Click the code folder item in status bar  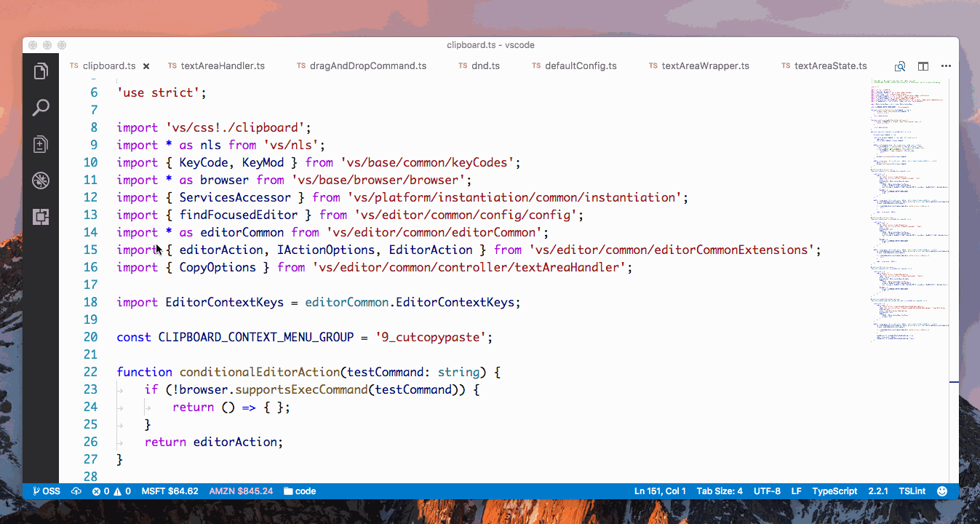[x=300, y=491]
